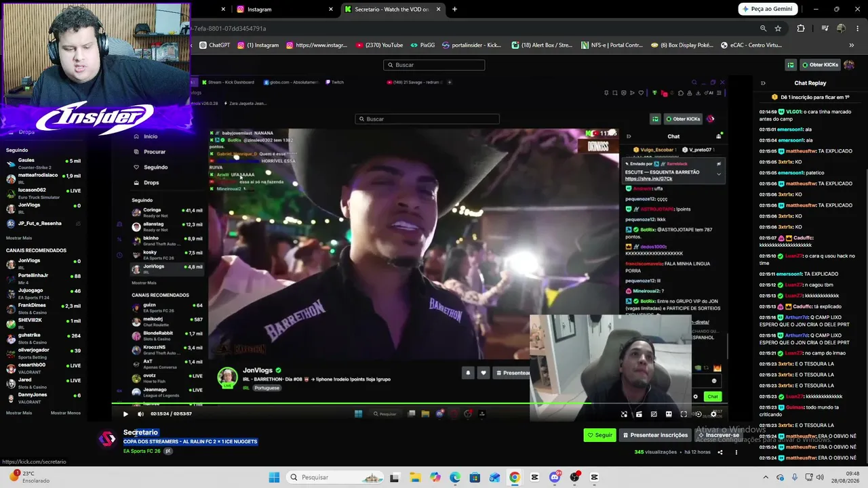Open the zoom magnifier icon in address bar

763,28
